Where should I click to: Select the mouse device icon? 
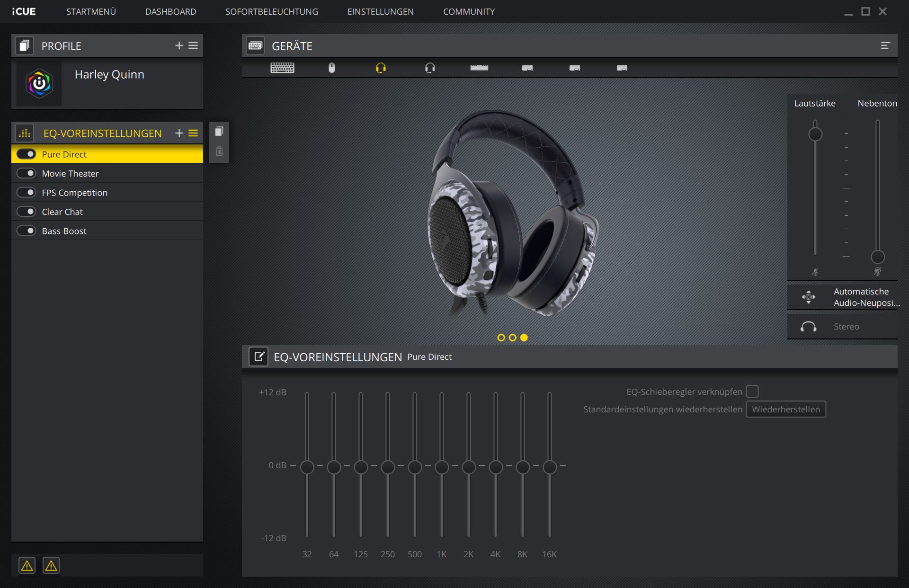[x=332, y=68]
